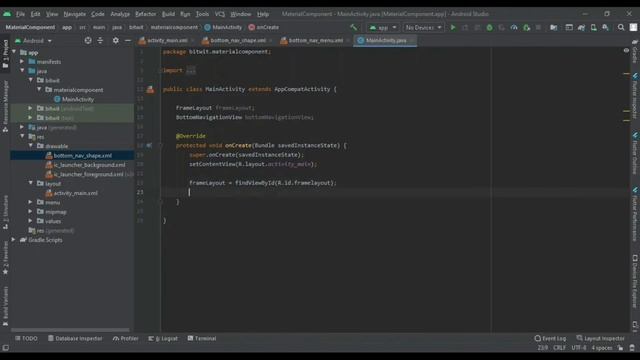This screenshot has width=640, height=360.
Task: Click Sync Project with Gradle Files icon
Action: 581,27
